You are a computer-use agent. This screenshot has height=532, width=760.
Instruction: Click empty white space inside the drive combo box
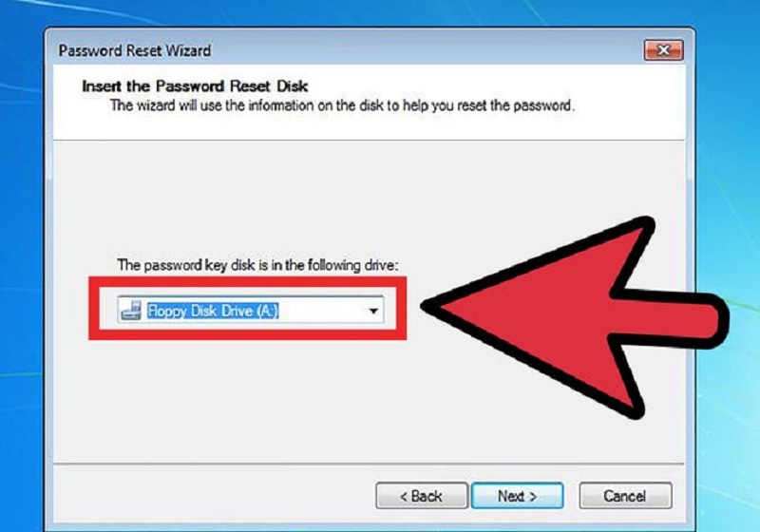320,311
